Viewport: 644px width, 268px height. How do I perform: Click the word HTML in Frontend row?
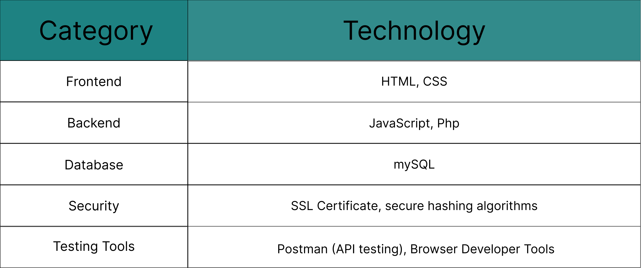point(398,82)
